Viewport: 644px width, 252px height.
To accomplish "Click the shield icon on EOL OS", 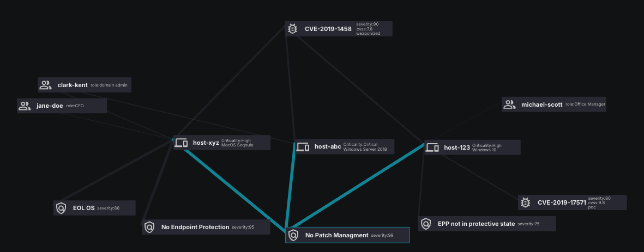I will pyautogui.click(x=61, y=208).
